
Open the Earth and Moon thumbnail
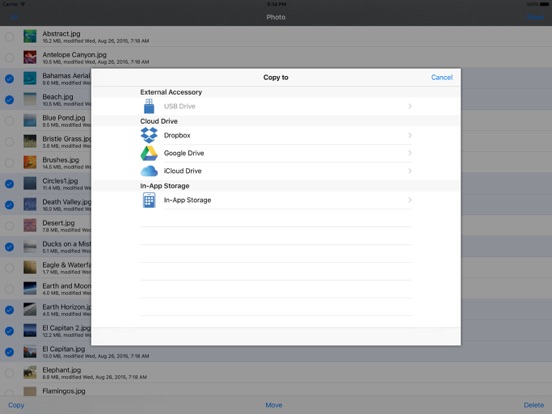(x=30, y=288)
